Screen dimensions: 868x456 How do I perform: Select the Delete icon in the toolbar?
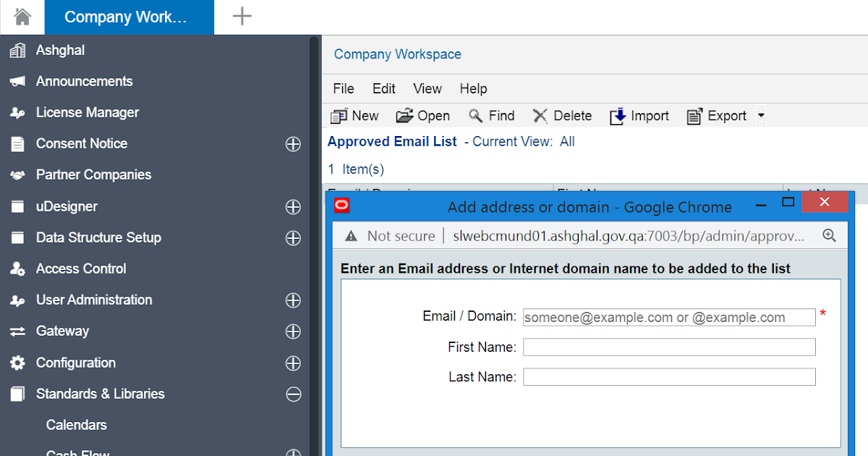coord(541,115)
